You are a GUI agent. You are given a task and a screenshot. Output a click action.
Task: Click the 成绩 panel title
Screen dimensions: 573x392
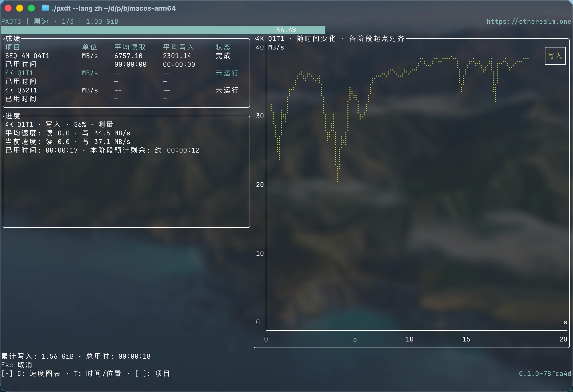(13, 39)
